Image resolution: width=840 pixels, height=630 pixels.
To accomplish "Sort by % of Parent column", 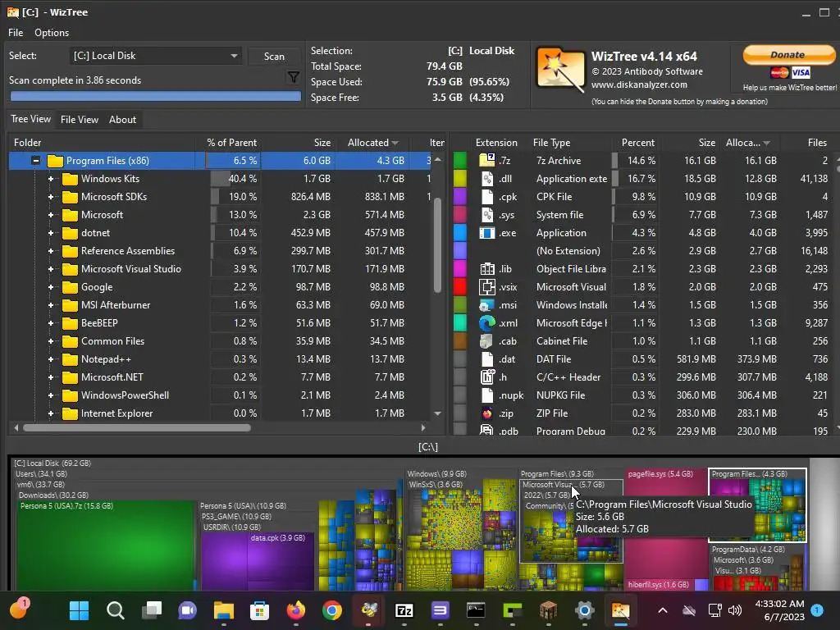I will (231, 143).
